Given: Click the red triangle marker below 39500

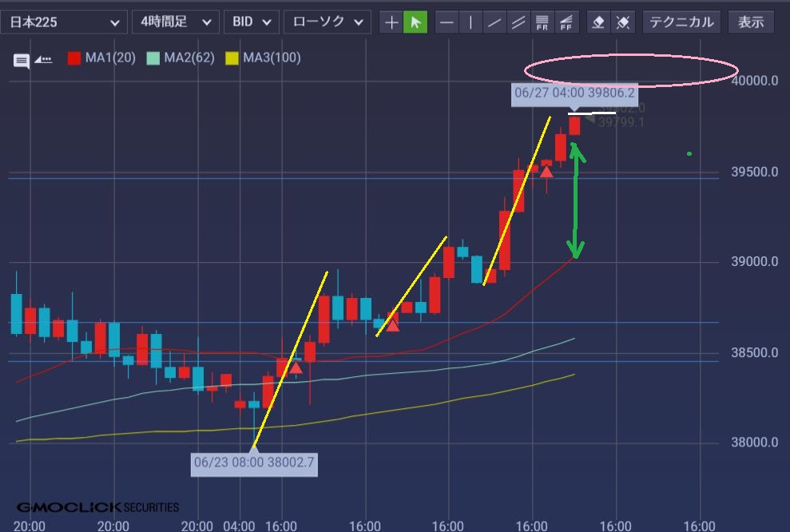Looking at the screenshot, I should (x=546, y=173).
